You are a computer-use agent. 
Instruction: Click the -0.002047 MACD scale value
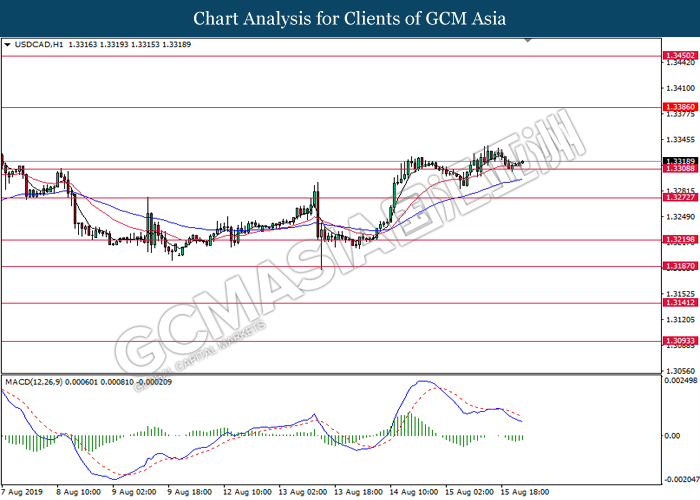681,479
